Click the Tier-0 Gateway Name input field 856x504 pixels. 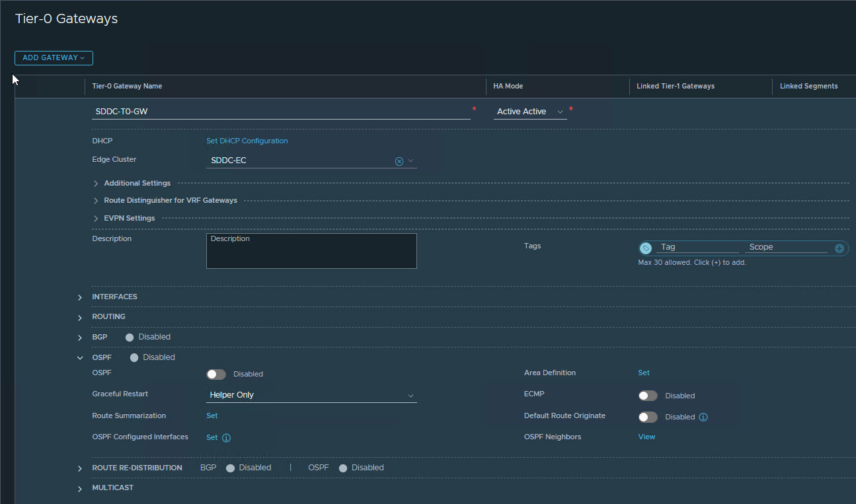click(281, 112)
